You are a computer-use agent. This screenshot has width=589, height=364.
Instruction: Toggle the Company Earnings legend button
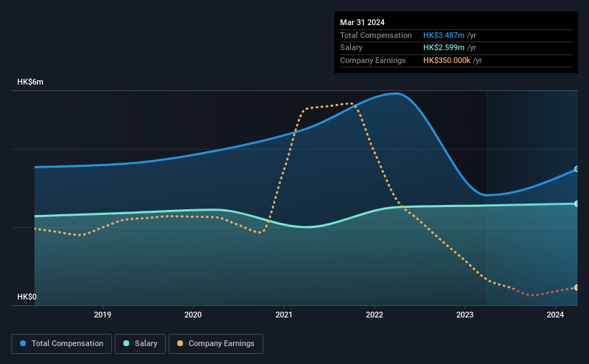pos(216,344)
